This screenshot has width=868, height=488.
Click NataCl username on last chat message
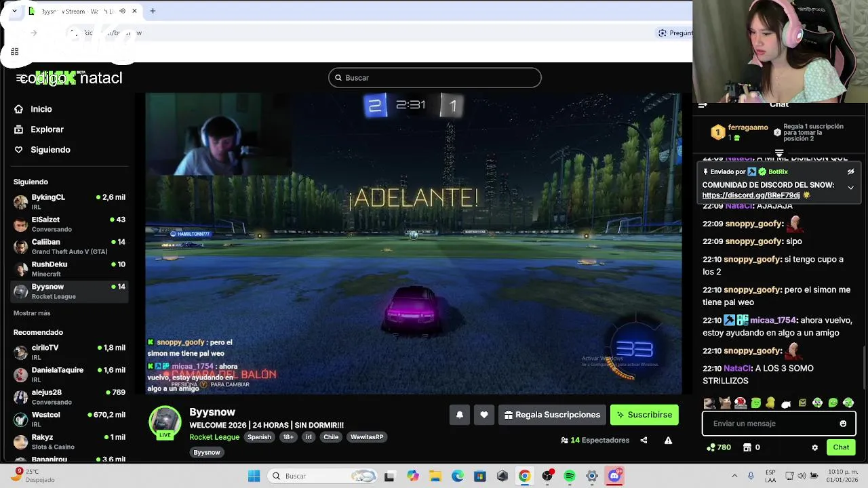737,369
